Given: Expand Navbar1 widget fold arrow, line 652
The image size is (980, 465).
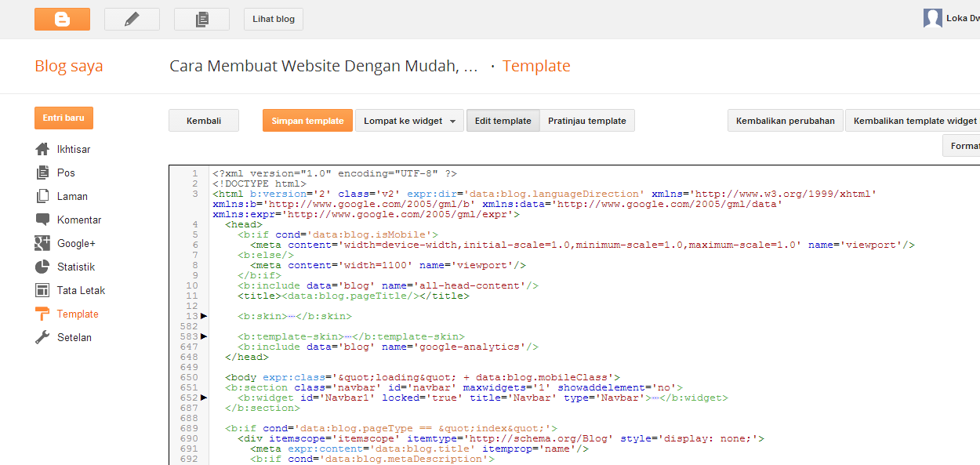Looking at the screenshot, I should tap(204, 398).
